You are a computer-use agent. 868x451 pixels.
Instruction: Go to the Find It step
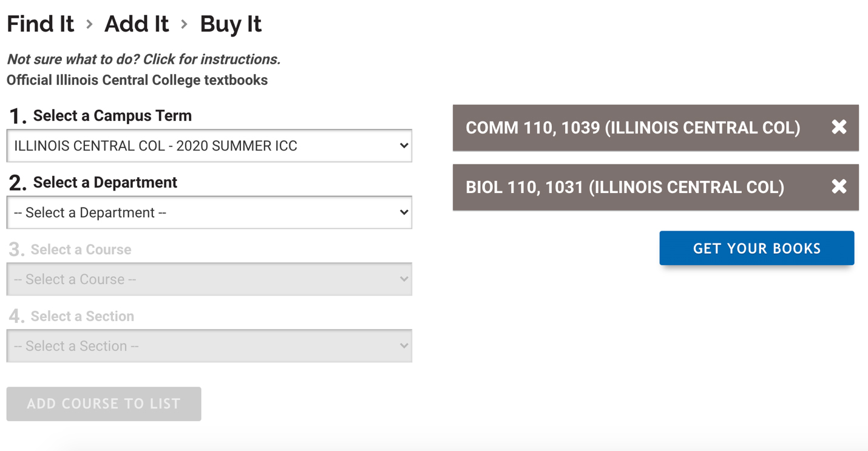[x=40, y=24]
